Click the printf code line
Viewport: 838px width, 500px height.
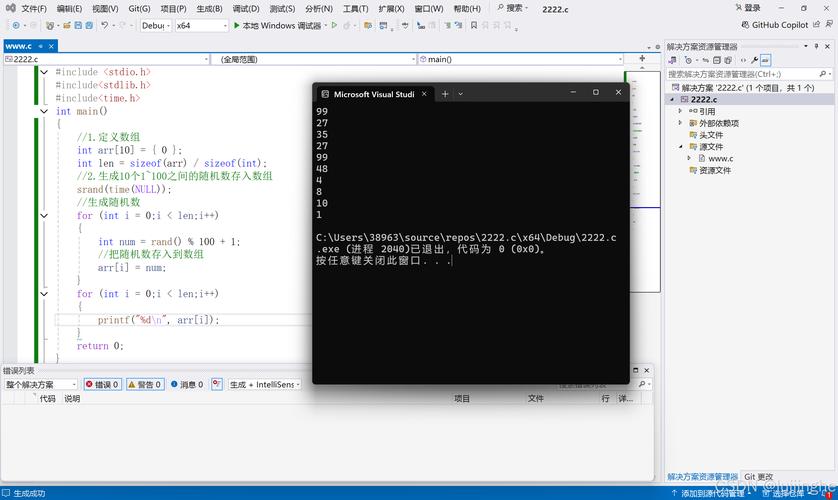point(159,320)
